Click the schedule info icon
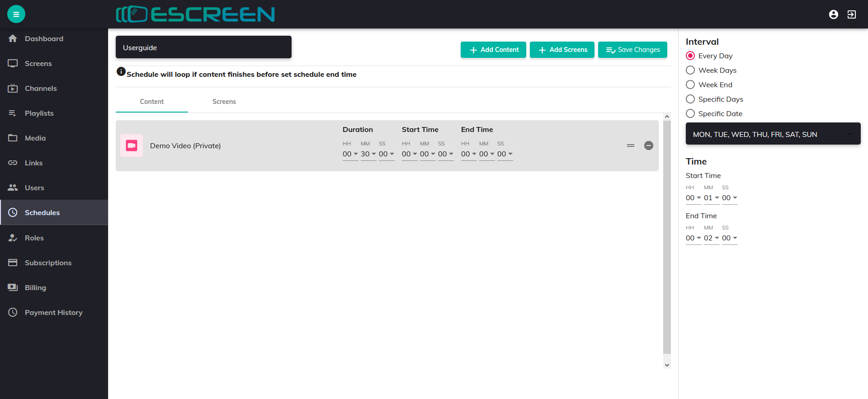 click(121, 71)
